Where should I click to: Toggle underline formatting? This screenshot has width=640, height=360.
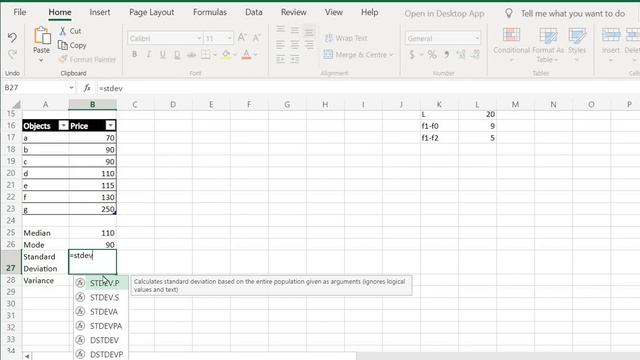pos(162,54)
